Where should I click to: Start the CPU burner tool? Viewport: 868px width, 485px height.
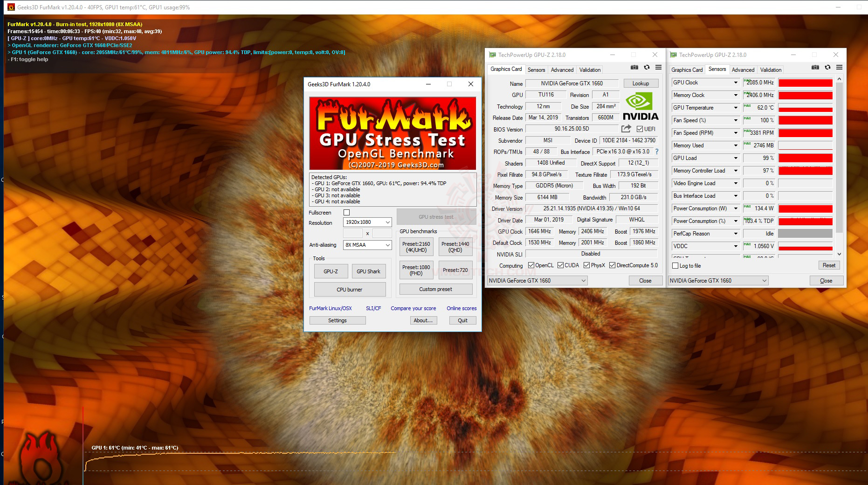[350, 290]
